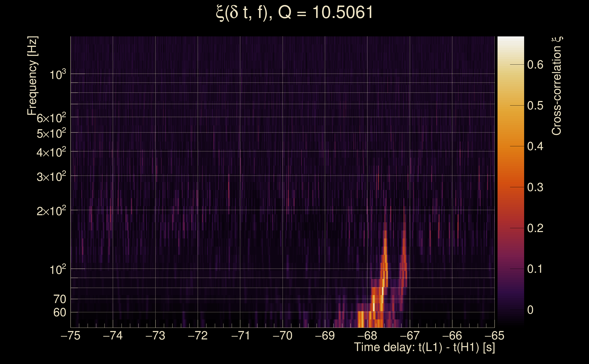The height and width of the screenshot is (364, 589).
Task: Click the 0.3 mark on the colorbar
Action: coord(535,187)
